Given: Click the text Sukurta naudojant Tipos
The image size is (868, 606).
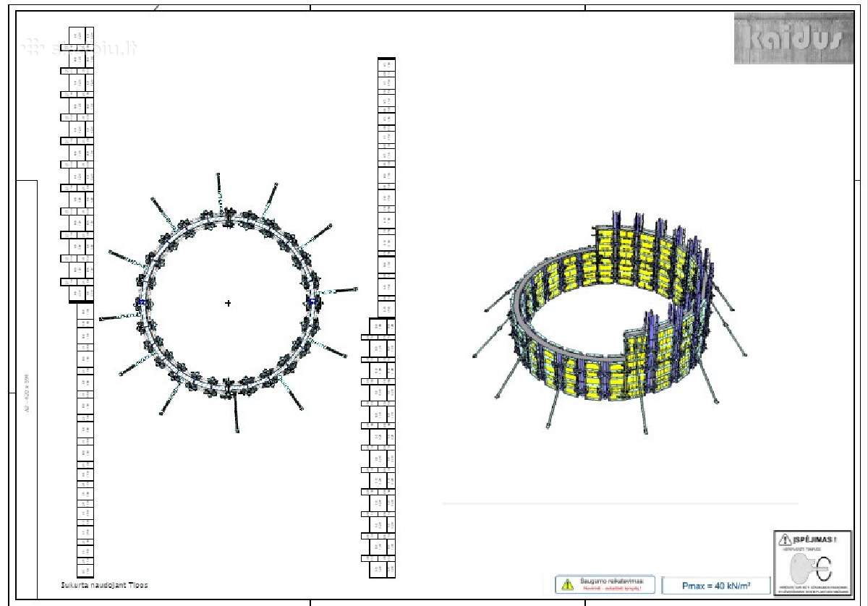Looking at the screenshot, I should point(105,584).
